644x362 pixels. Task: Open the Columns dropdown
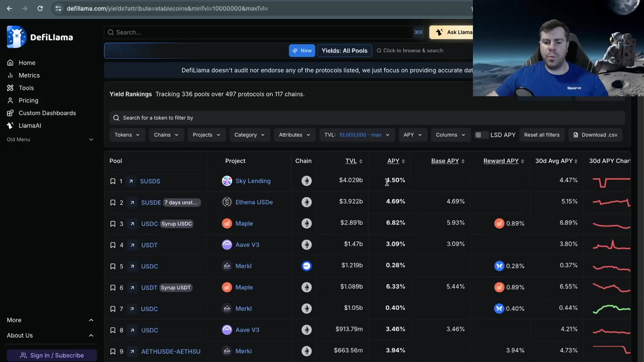click(451, 135)
